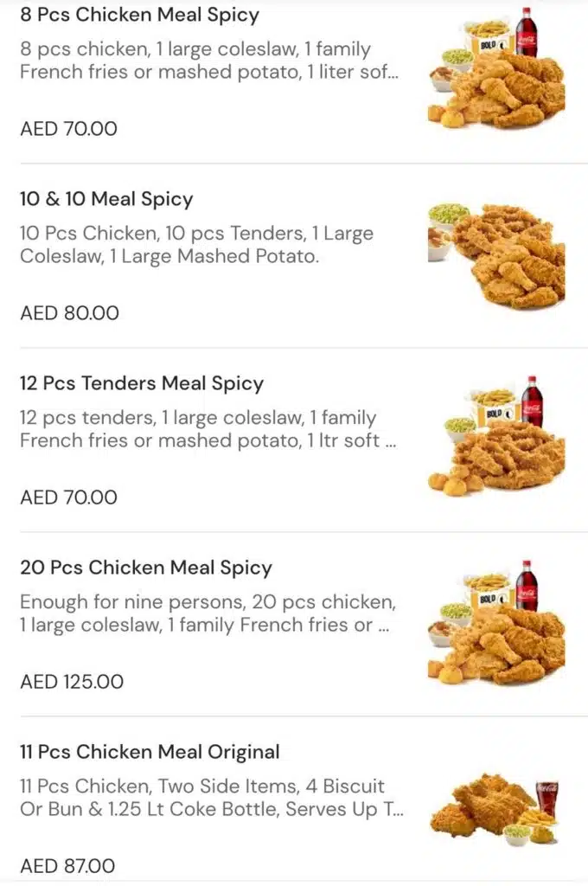Open the 20 Pcs Chicken Meal Spicy photo
The height and width of the screenshot is (886, 588).
[x=496, y=621]
